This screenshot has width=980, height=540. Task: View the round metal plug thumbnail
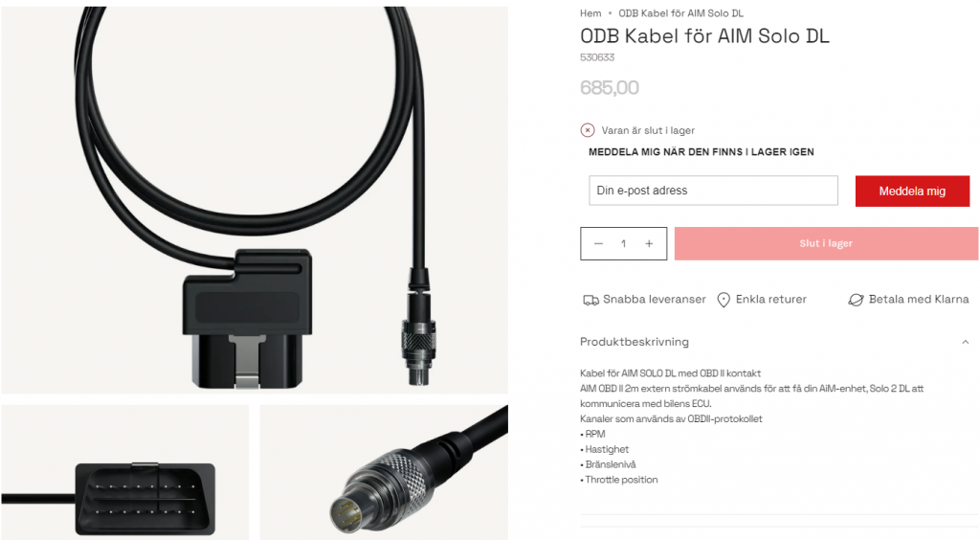point(384,472)
